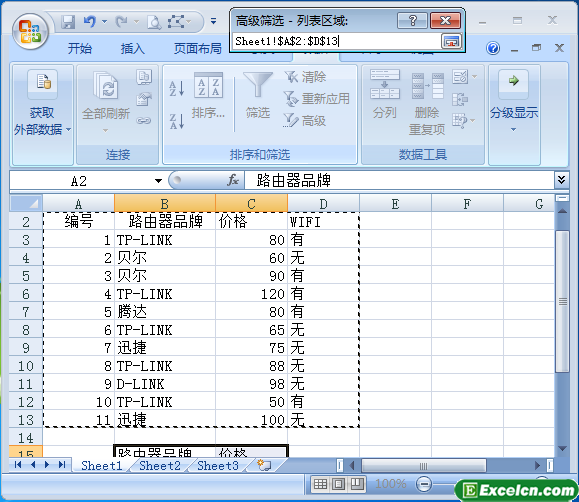The height and width of the screenshot is (502, 579).
Task: Redo the last action
Action: [x=121, y=22]
